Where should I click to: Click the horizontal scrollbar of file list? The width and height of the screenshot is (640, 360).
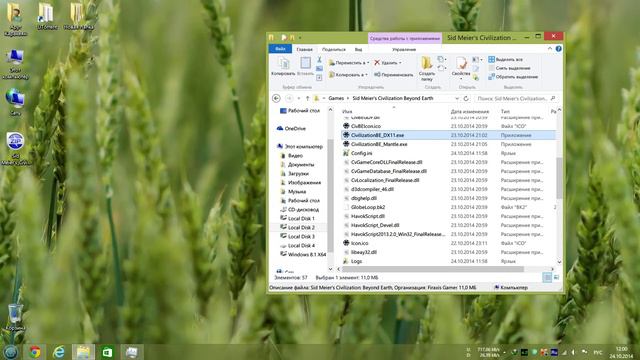pos(433,269)
